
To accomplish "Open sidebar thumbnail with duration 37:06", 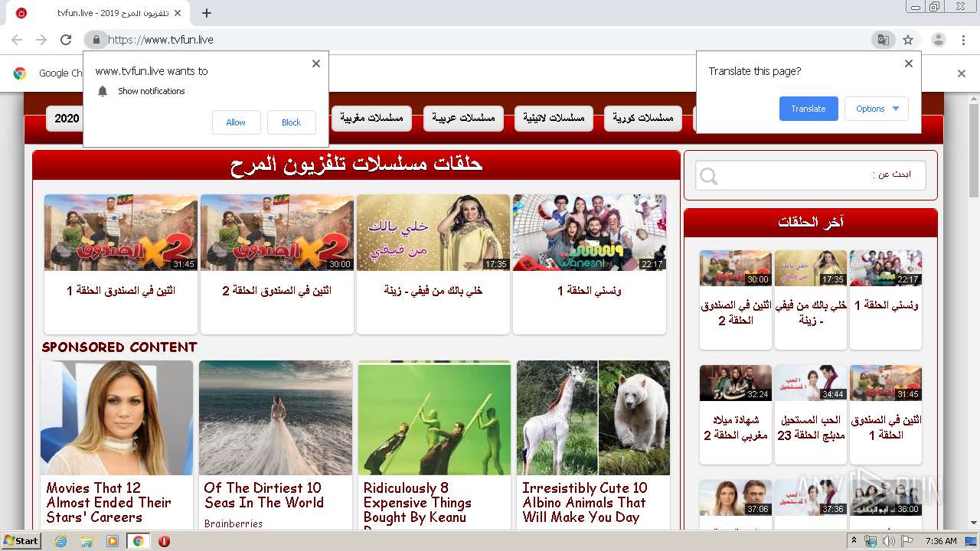I will click(x=736, y=497).
